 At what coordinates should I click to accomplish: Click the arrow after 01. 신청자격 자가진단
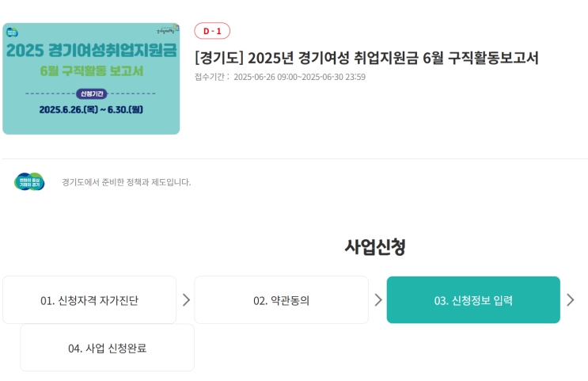186,299
